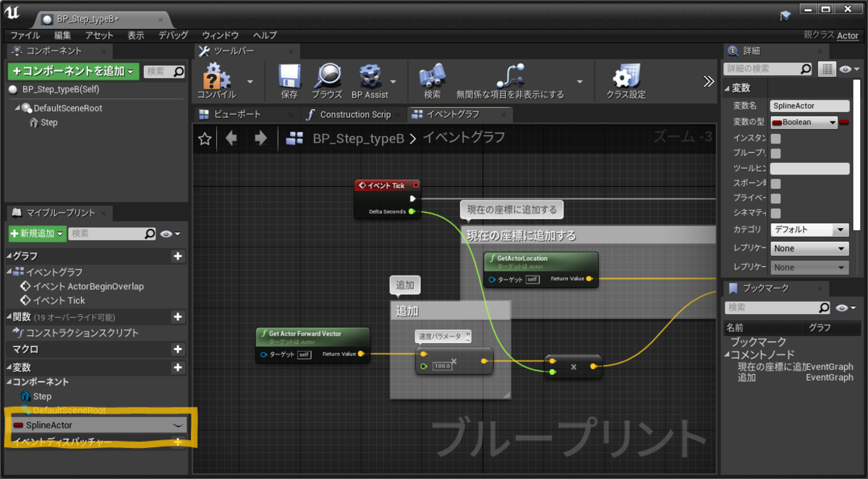Screen dimensions: 868x479
Task: Open compile options dropdown arrow
Action: (250, 81)
